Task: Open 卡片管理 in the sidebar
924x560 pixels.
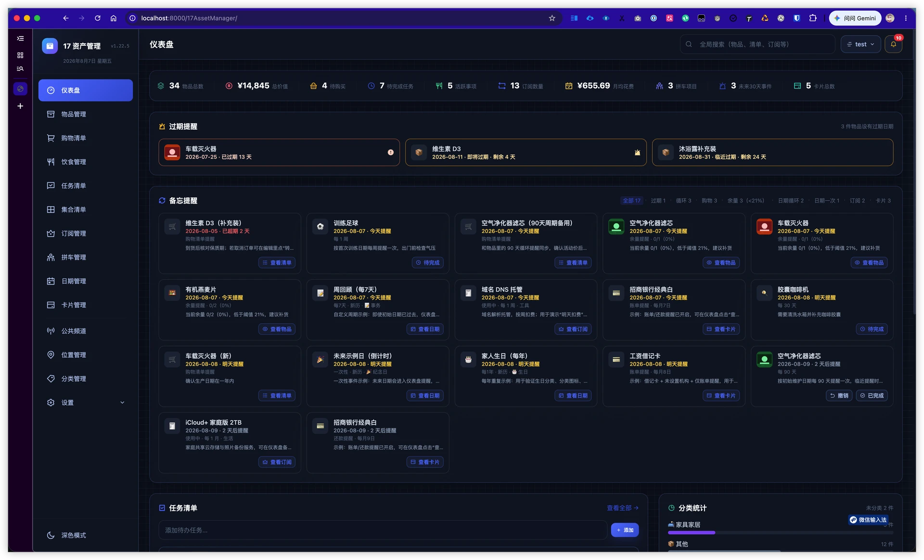Action: [86, 305]
